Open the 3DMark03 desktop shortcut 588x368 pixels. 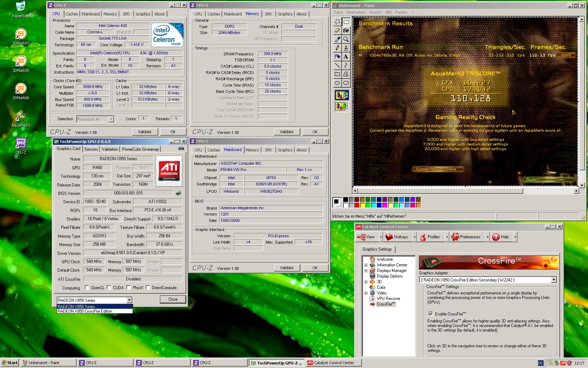[21, 37]
